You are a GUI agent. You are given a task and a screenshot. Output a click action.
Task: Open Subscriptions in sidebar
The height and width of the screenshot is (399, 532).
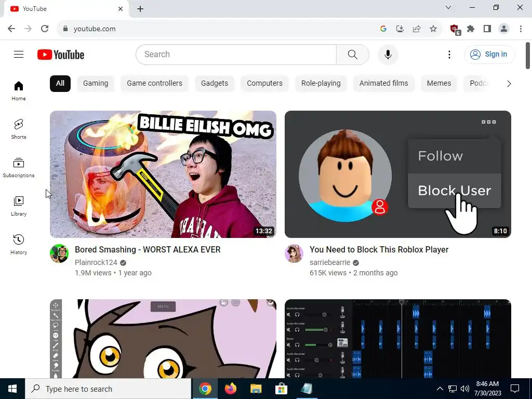(x=19, y=168)
